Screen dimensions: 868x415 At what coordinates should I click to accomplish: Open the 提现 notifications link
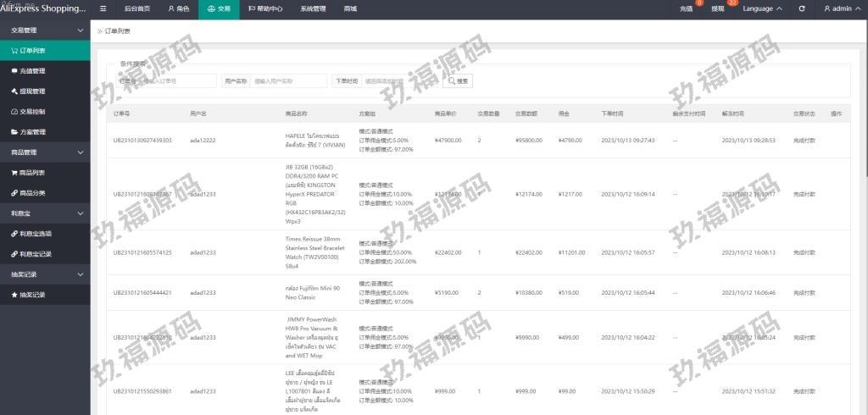pyautogui.click(x=718, y=8)
